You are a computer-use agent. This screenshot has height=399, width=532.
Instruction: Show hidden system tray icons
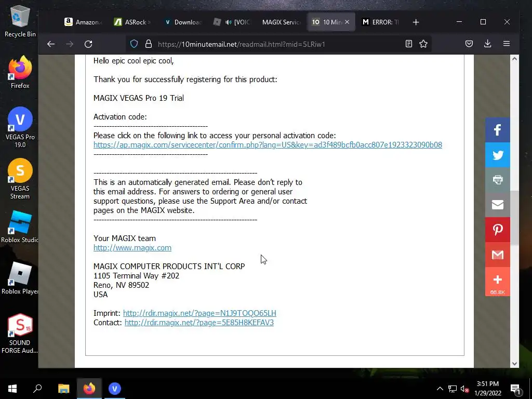pos(440,389)
